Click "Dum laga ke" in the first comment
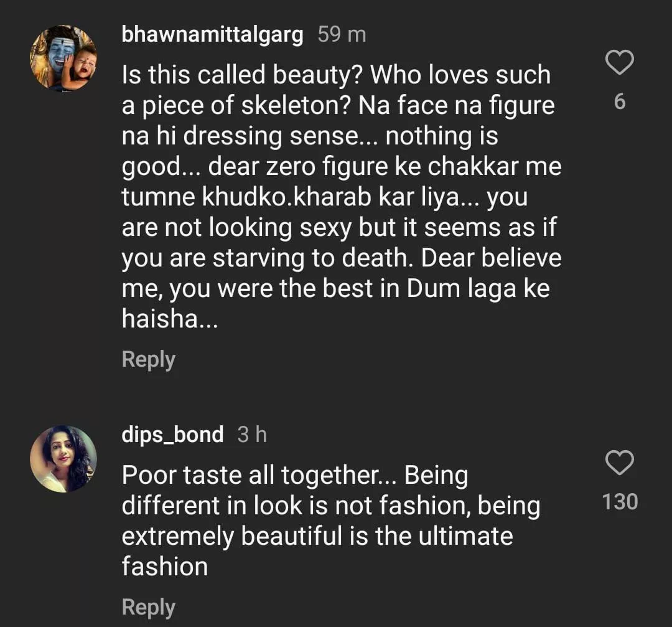 478,290
